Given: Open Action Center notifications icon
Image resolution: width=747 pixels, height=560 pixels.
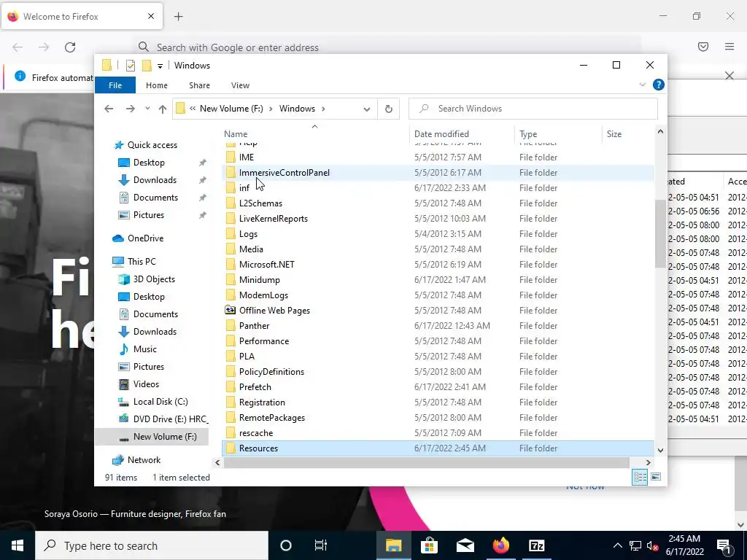Looking at the screenshot, I should pyautogui.click(x=723, y=545).
